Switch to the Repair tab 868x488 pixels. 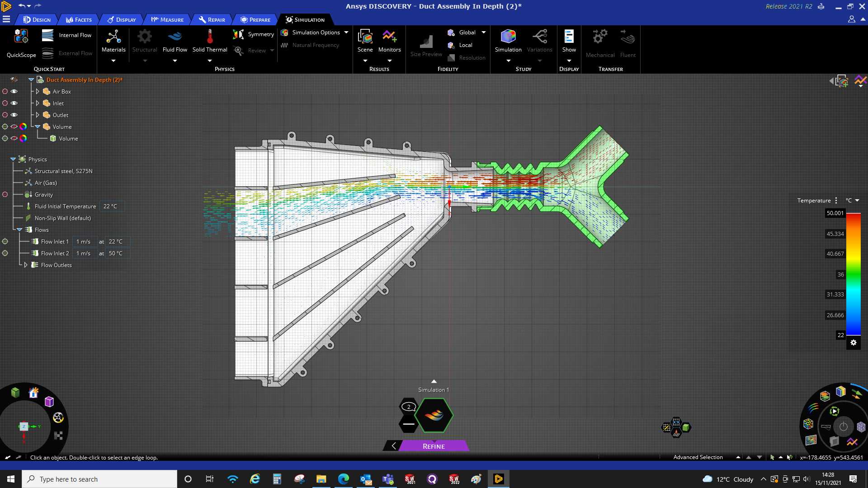(212, 20)
